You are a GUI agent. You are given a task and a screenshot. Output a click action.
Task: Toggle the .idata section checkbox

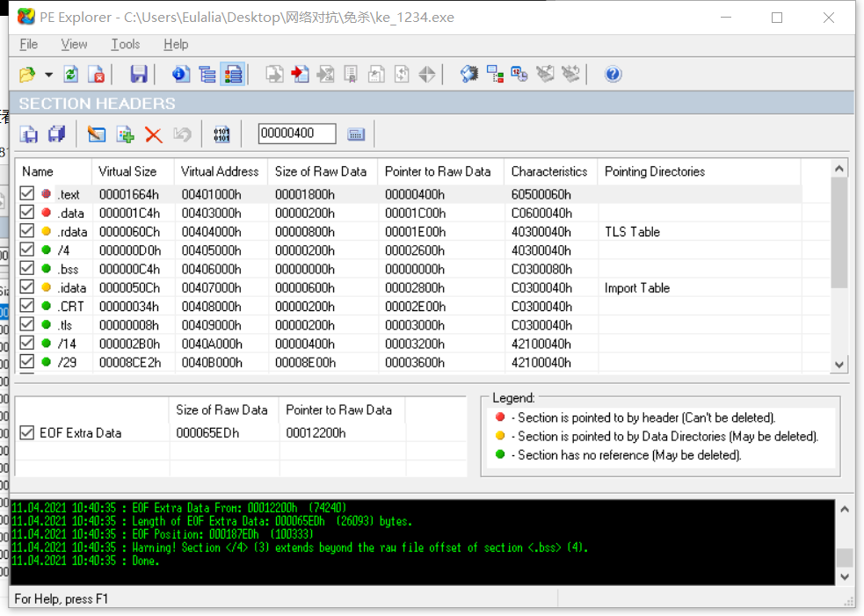pyautogui.click(x=27, y=287)
